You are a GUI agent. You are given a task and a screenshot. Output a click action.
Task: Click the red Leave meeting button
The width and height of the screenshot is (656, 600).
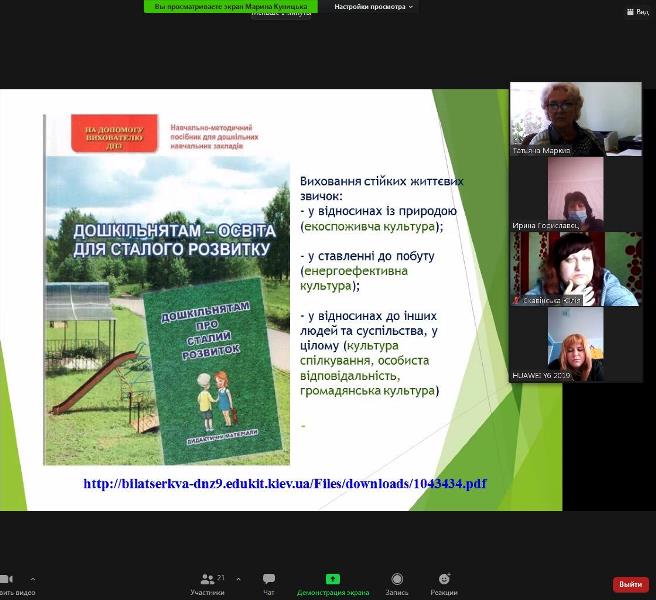tap(630, 584)
